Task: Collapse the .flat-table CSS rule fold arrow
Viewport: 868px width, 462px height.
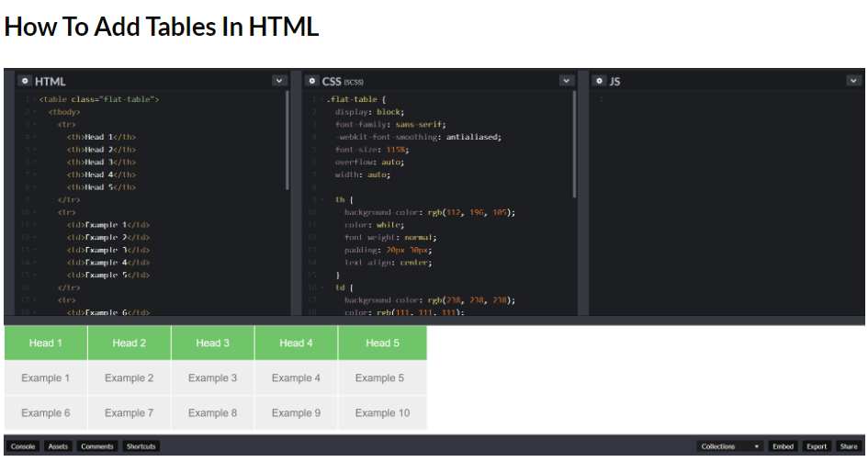Action: (x=321, y=99)
